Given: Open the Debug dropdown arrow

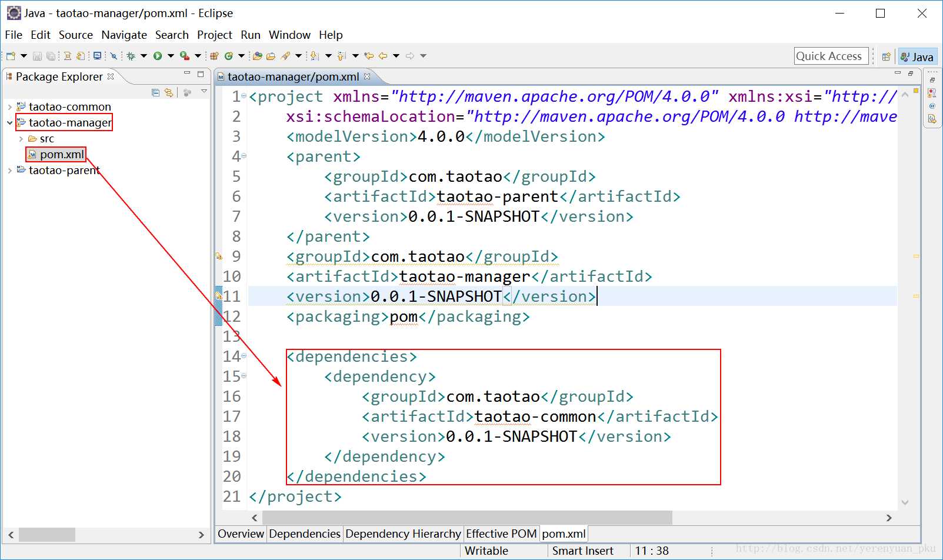Looking at the screenshot, I should click(144, 56).
